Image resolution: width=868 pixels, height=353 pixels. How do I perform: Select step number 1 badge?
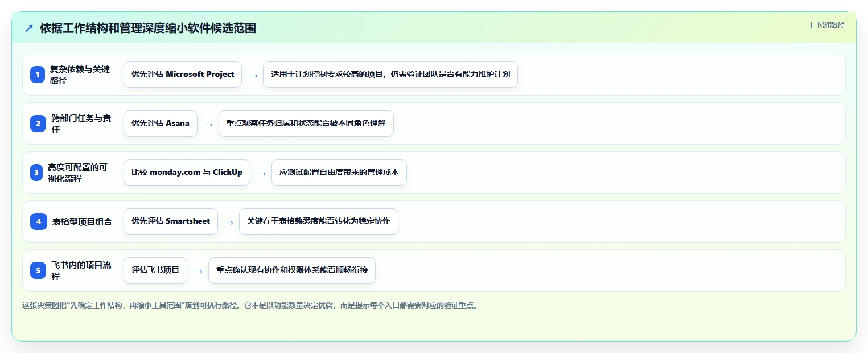pos(38,75)
